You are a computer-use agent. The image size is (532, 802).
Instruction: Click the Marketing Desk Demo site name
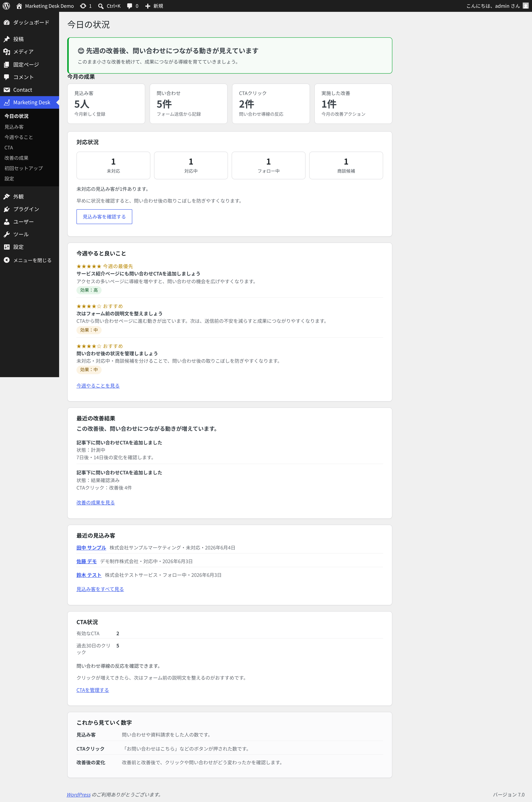[x=50, y=6]
